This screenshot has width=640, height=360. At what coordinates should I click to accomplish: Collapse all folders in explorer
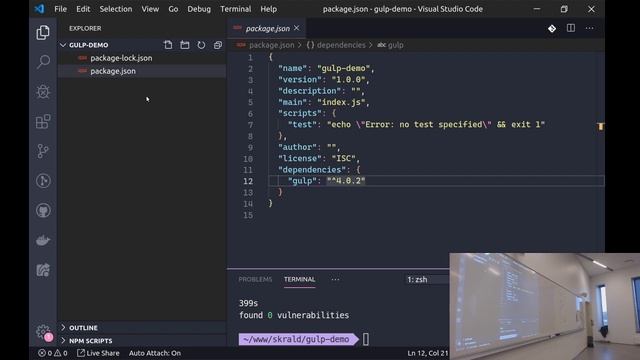tap(218, 45)
